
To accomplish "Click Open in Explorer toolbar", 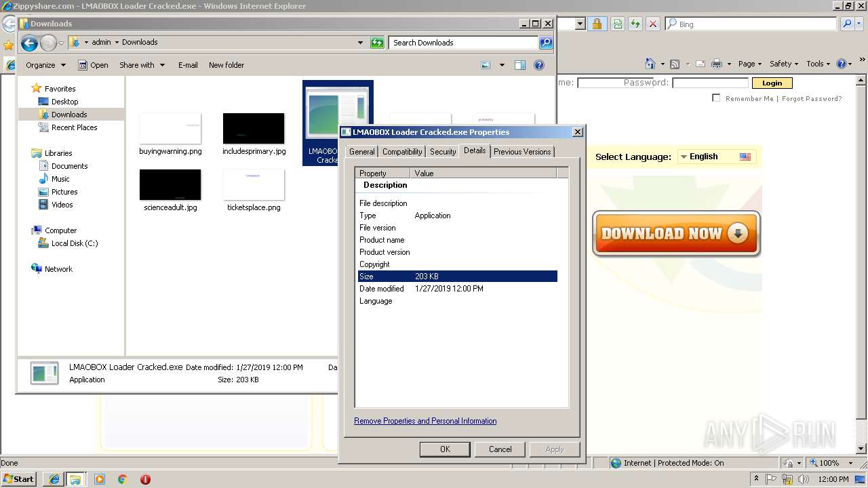I will tap(93, 65).
